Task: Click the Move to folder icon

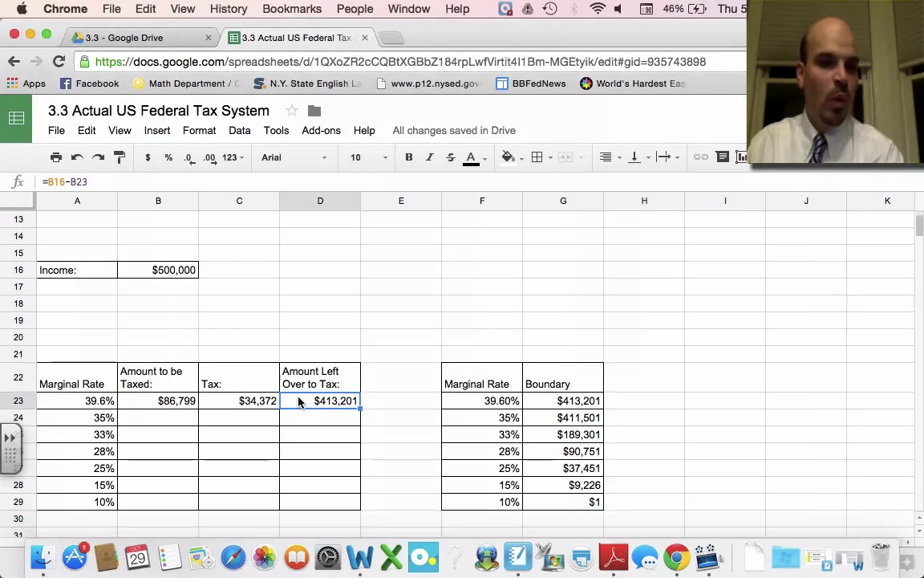Action: 314,111
